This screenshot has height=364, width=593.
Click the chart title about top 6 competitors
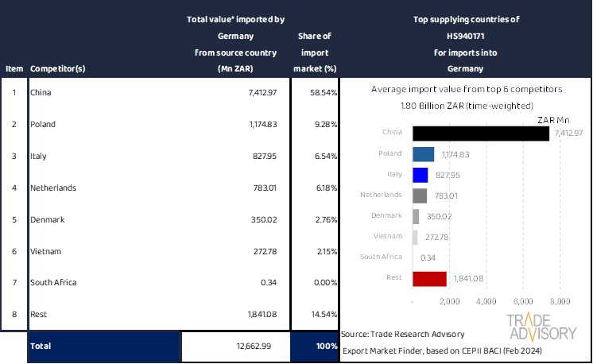click(x=466, y=90)
